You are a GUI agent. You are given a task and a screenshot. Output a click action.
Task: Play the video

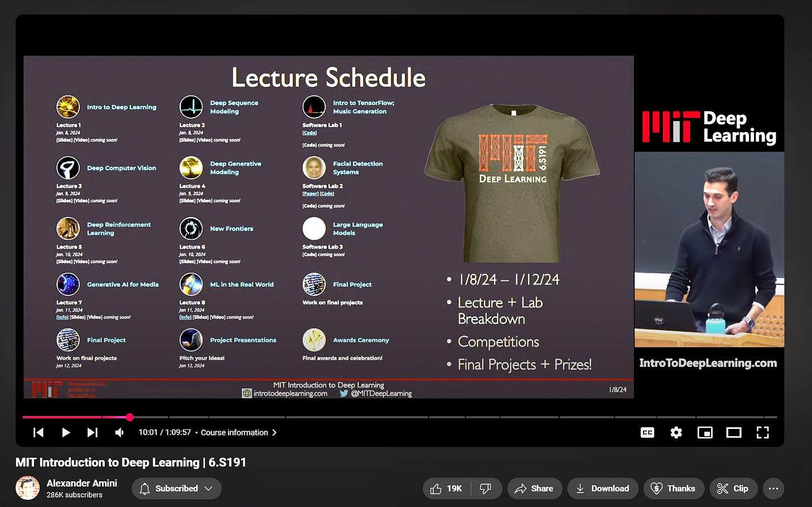pyautogui.click(x=66, y=432)
